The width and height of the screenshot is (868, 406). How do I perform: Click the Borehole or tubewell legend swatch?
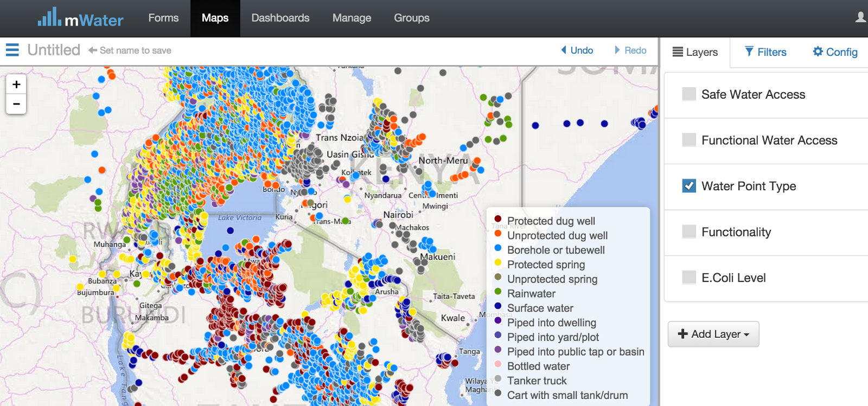pyautogui.click(x=498, y=248)
